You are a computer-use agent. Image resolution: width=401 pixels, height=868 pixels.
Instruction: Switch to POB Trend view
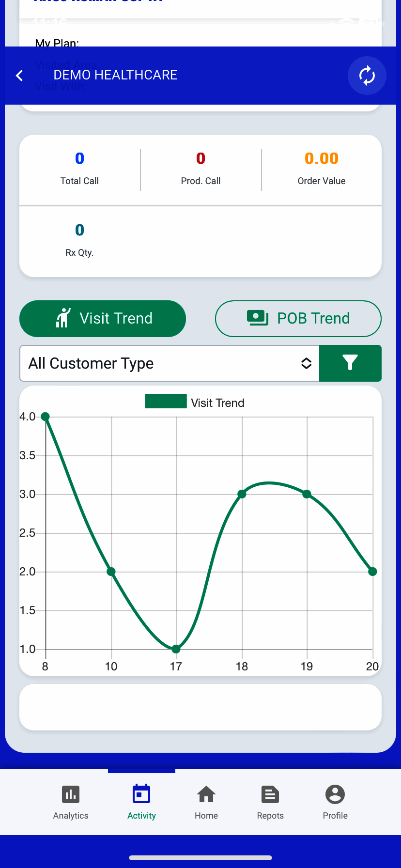pos(298,319)
